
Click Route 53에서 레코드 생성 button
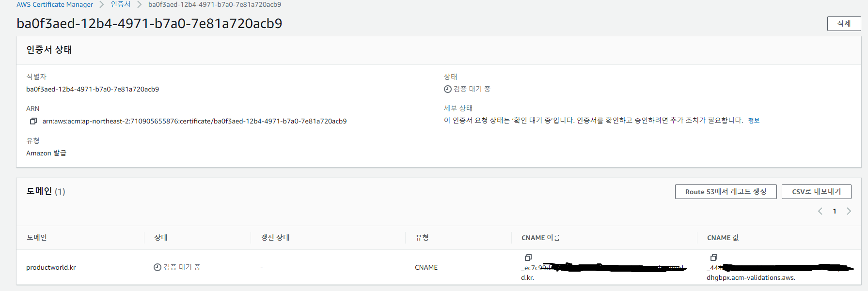(x=726, y=192)
